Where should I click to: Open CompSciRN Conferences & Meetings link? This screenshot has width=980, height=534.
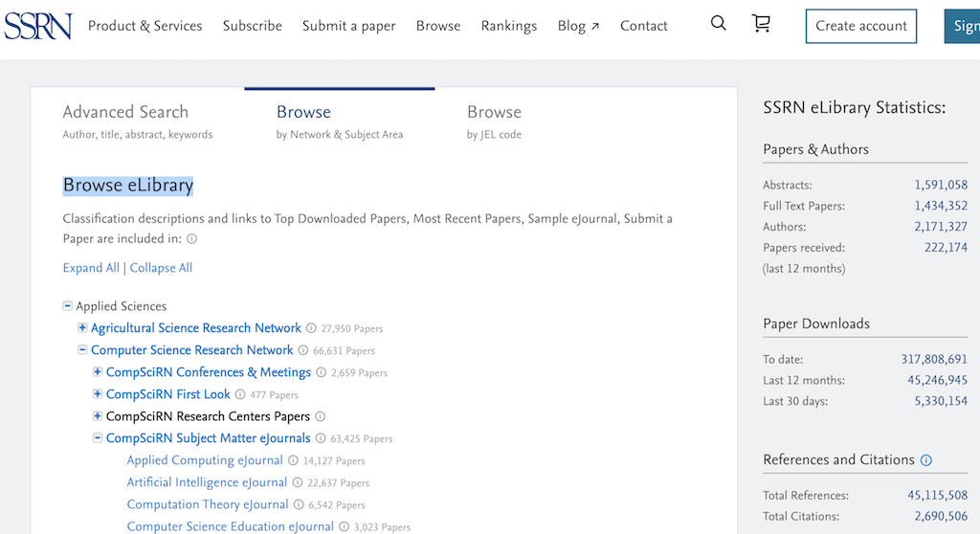[x=208, y=372]
